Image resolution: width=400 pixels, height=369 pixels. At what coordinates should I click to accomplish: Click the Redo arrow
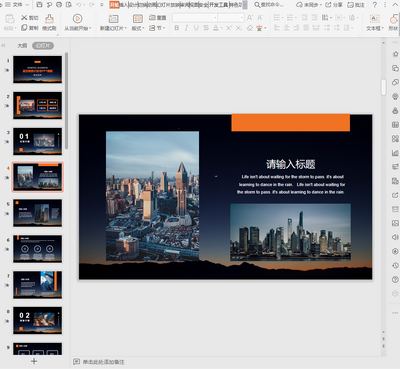[x=91, y=5]
